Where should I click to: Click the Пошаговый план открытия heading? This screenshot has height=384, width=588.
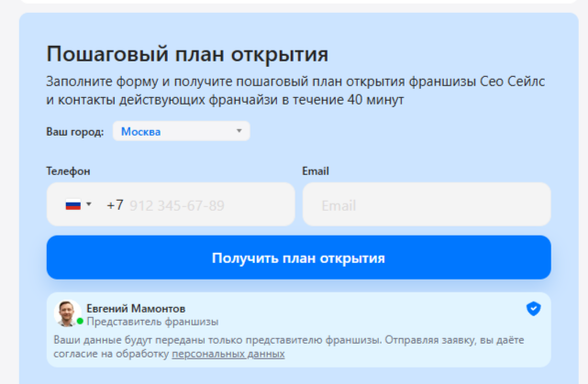[x=187, y=54]
